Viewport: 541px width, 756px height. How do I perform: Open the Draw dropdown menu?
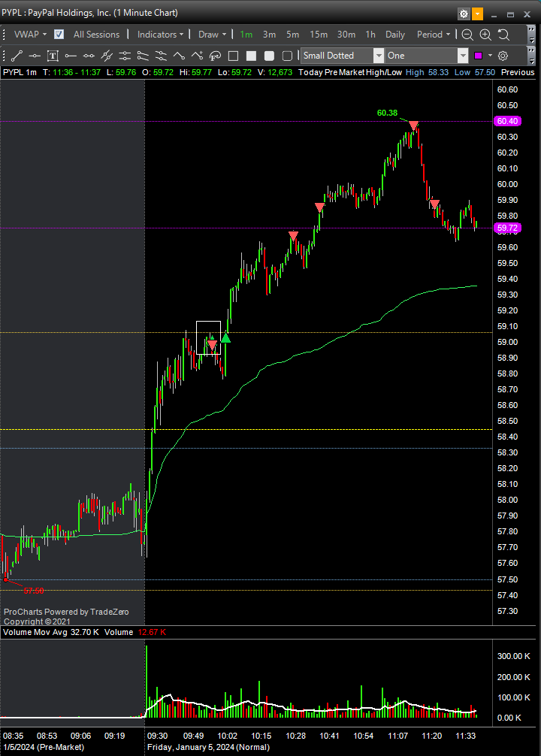click(x=212, y=35)
